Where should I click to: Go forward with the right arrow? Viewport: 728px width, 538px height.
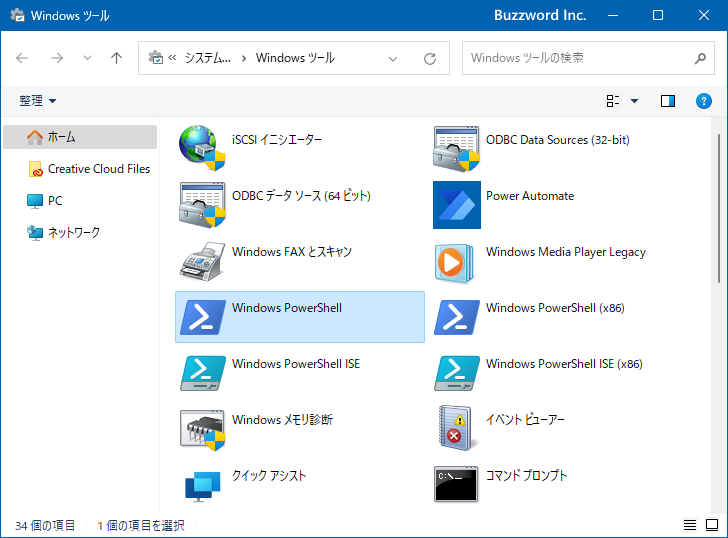(57, 58)
